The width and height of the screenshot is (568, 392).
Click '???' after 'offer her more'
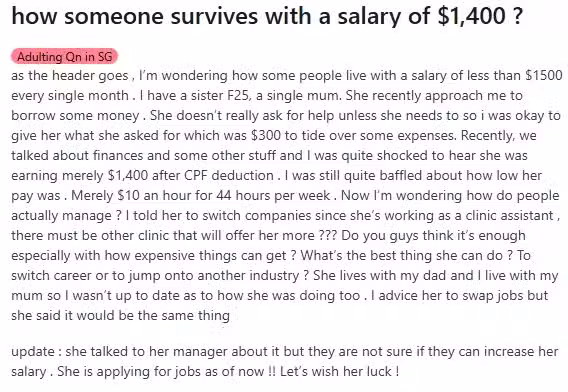[327, 235]
